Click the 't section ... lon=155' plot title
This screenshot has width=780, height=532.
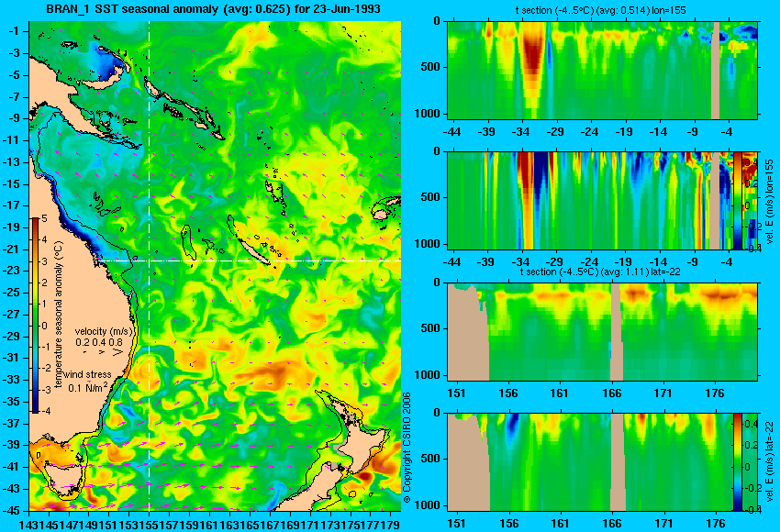click(x=600, y=10)
